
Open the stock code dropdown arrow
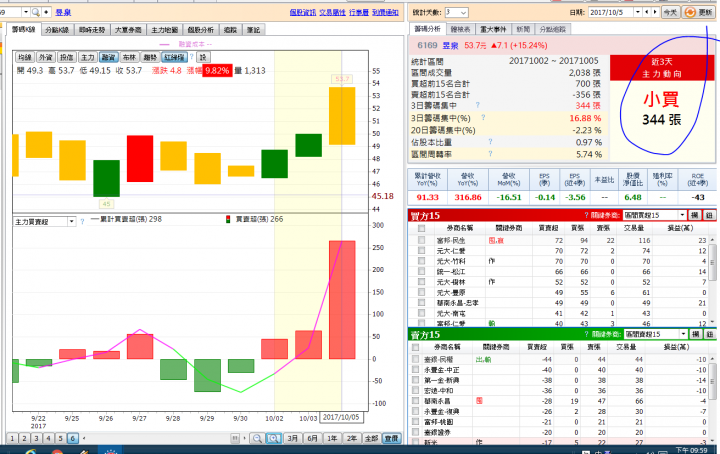(x=26, y=12)
